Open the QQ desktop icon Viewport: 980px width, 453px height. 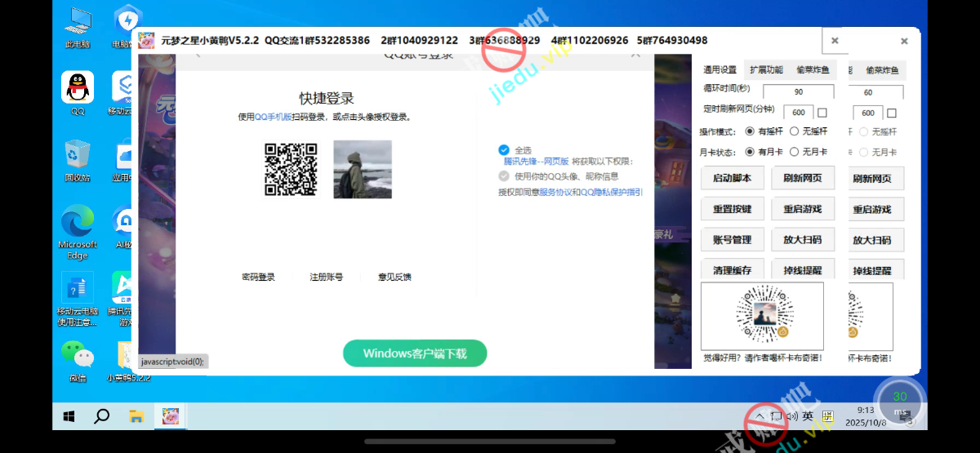[x=78, y=88]
